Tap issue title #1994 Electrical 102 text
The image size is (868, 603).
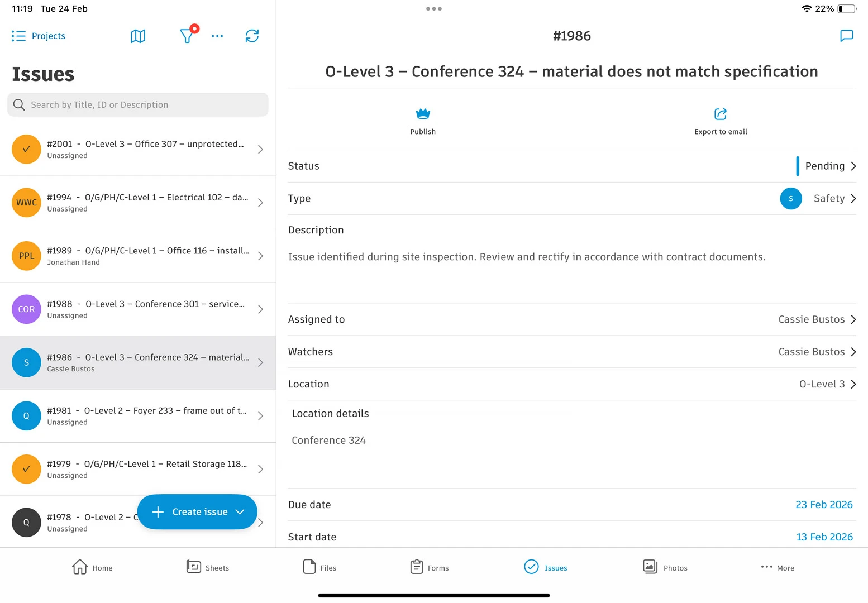148,198
